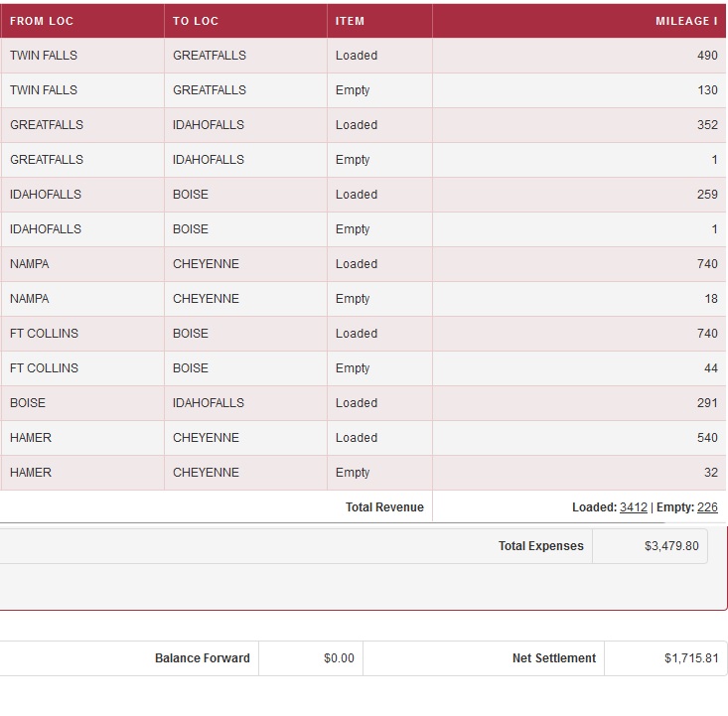Screen dimensions: 728x716
Task: Click the mileage cell showing 490
Action: 706,56
